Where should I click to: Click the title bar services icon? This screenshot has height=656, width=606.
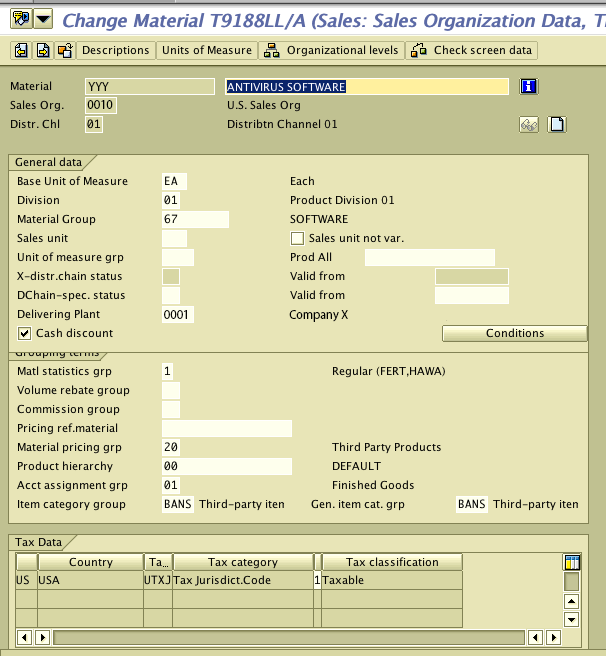(21, 19)
